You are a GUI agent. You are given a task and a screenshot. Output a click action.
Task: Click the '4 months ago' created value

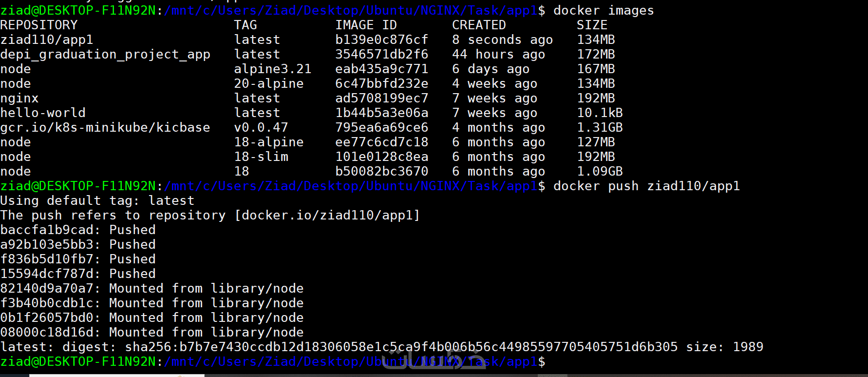(x=499, y=127)
